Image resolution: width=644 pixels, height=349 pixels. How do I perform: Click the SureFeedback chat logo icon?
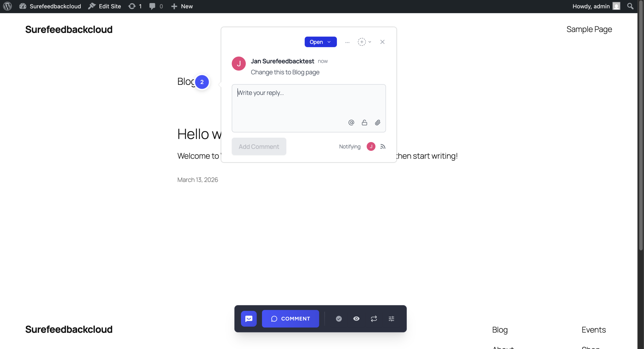coord(249,319)
